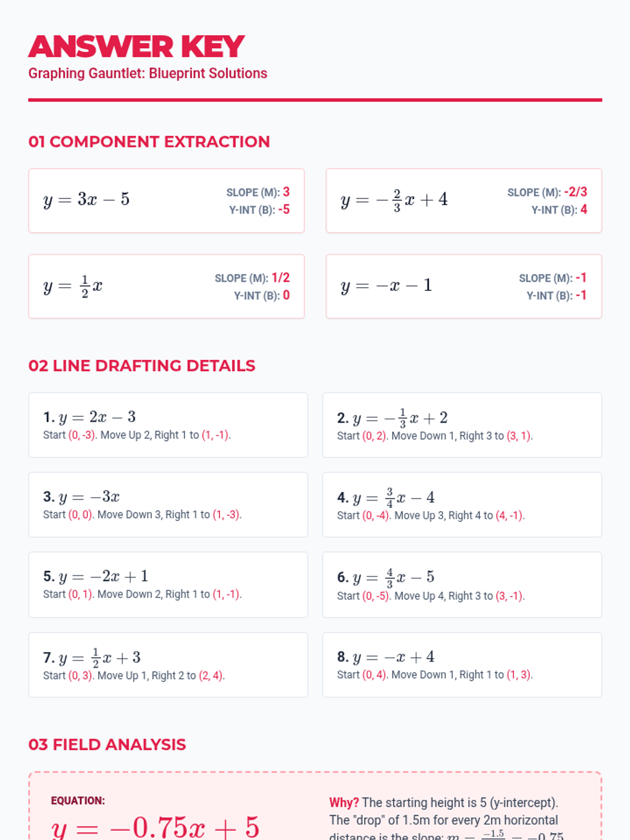Screen dimensions: 630x840
Task: Click problem 6 card y = 4/3x − 5
Action: pyautogui.click(x=462, y=584)
